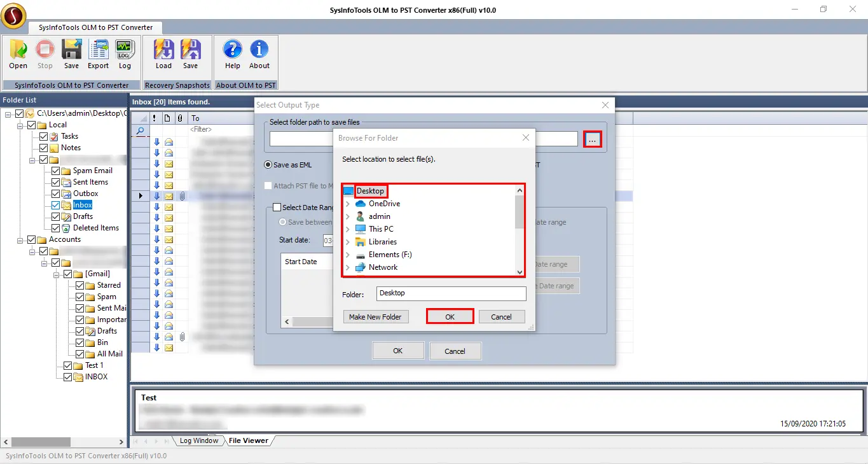This screenshot has width=868, height=464.
Task: Switch to the Log Window tab
Action: (198, 440)
